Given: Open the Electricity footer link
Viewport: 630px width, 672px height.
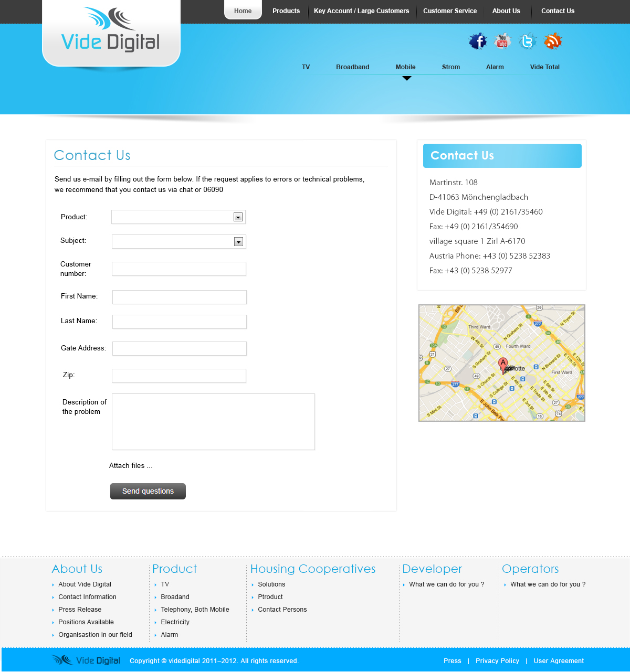Looking at the screenshot, I should click(175, 622).
